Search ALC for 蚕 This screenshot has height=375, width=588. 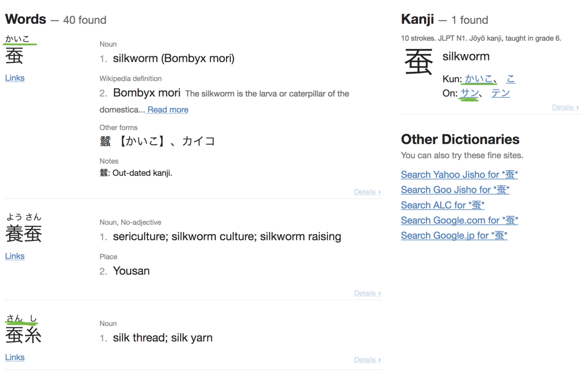[442, 205]
